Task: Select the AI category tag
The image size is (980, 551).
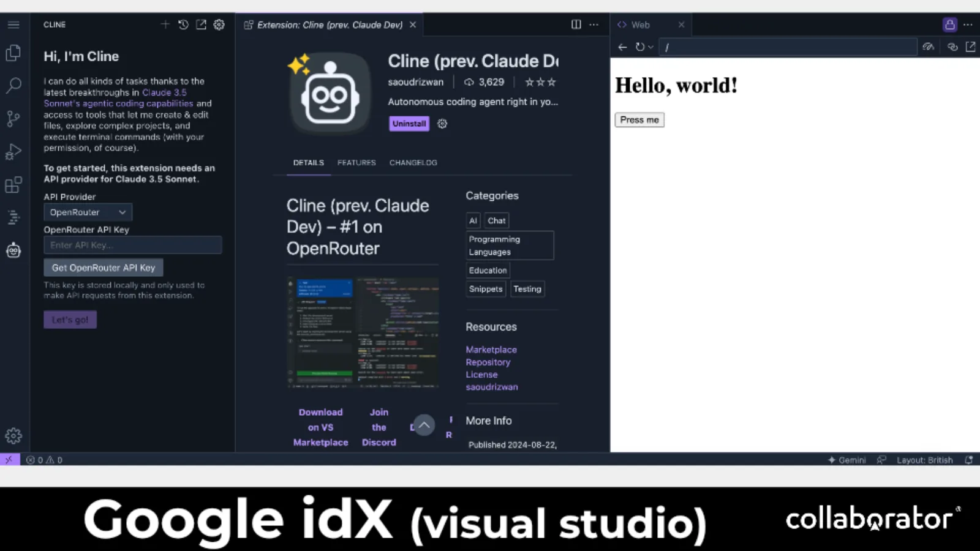Action: (473, 220)
